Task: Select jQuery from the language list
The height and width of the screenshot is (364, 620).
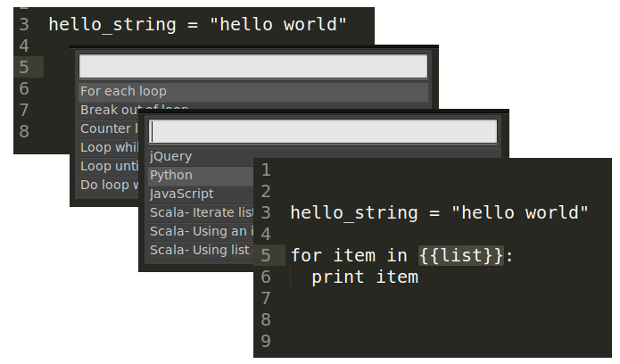Action: [171, 156]
